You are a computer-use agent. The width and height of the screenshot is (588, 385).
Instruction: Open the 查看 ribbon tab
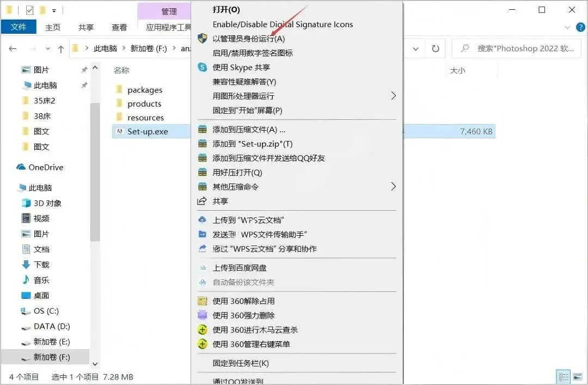coord(119,27)
